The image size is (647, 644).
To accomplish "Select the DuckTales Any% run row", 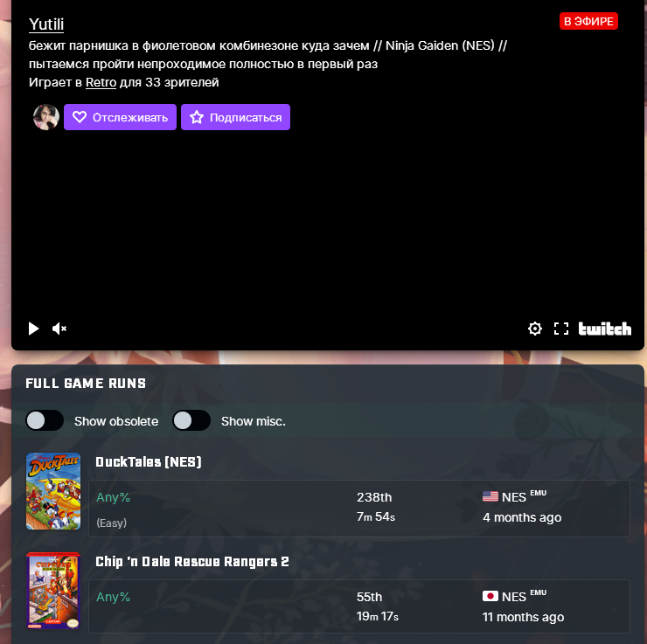I will pos(359,509).
